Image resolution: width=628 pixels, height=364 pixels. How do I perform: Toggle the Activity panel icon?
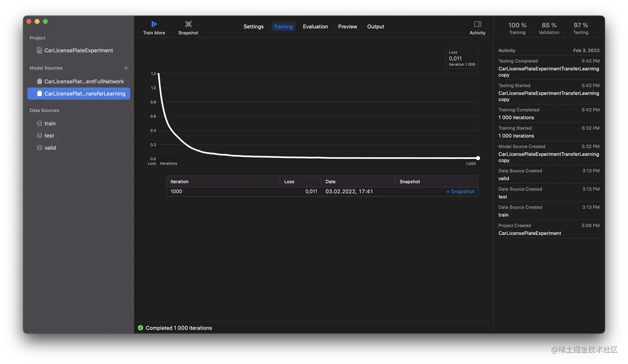[477, 24]
